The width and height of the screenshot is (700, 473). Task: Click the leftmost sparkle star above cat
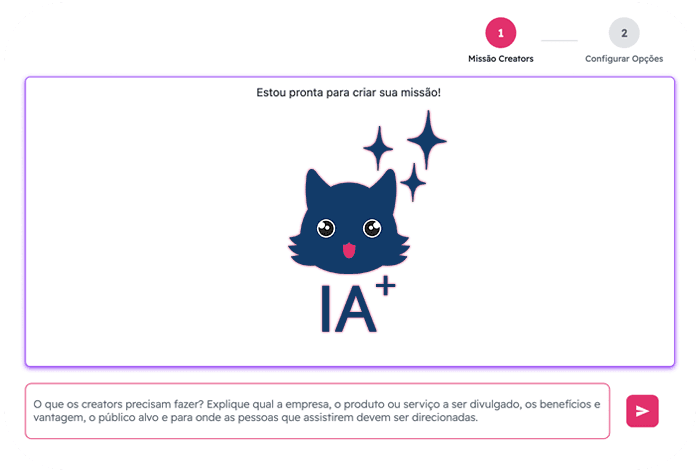(x=379, y=148)
